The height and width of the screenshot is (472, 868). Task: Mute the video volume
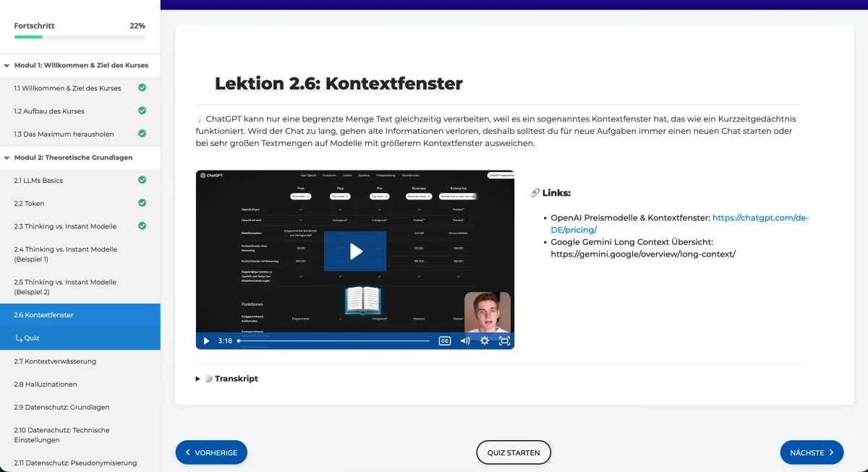coord(465,340)
